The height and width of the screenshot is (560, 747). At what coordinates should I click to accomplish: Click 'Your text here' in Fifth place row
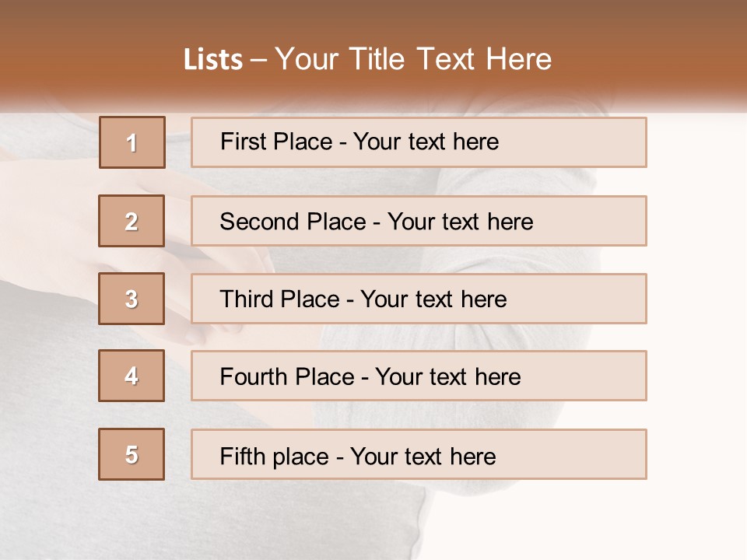[423, 457]
